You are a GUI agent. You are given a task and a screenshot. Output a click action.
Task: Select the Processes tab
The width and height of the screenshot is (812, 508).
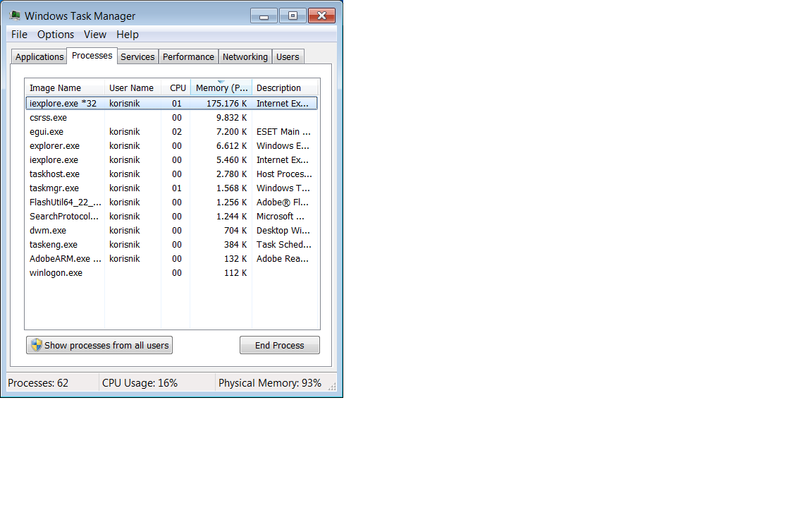pyautogui.click(x=92, y=56)
